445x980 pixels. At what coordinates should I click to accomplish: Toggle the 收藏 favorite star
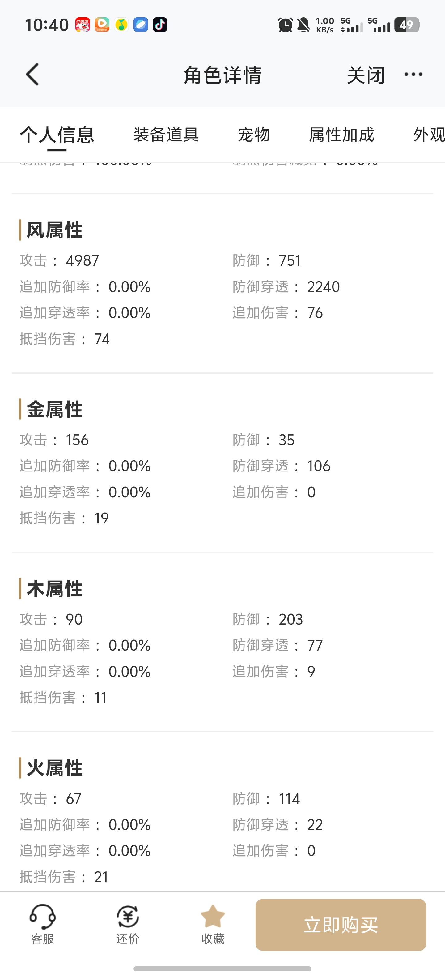pyautogui.click(x=213, y=917)
